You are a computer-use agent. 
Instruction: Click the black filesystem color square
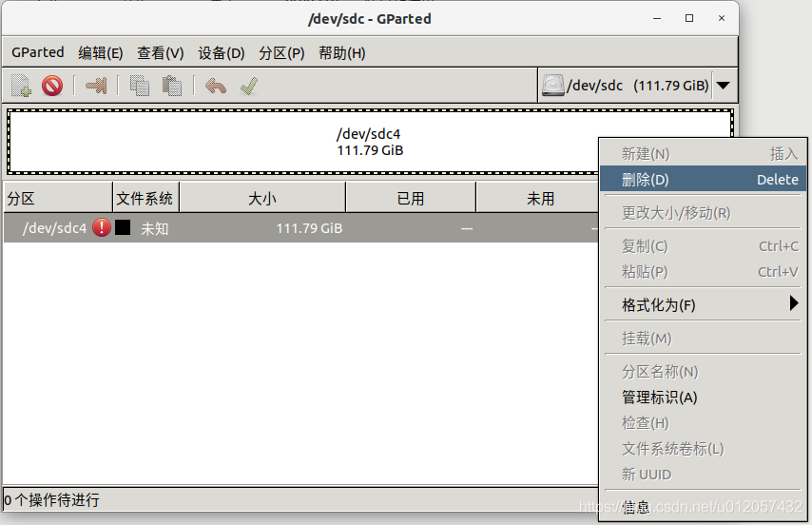coord(123,227)
